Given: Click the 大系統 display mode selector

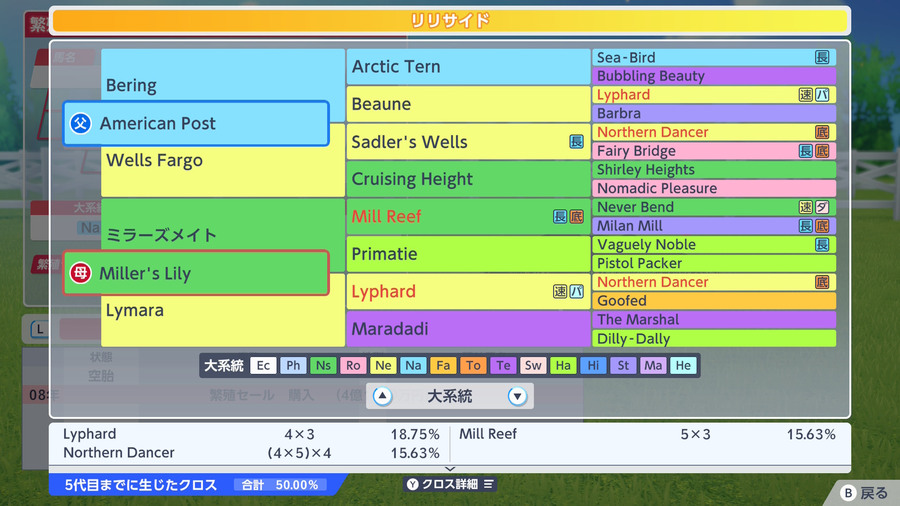Looking at the screenshot, I should coord(450,396).
